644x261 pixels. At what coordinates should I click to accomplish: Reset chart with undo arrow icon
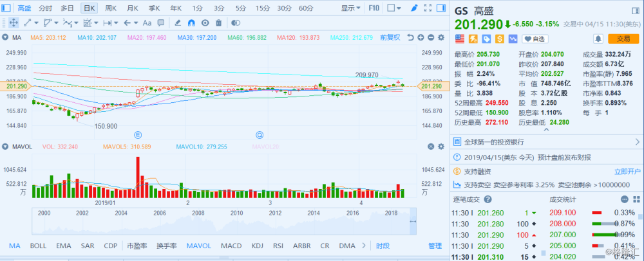pos(410,37)
